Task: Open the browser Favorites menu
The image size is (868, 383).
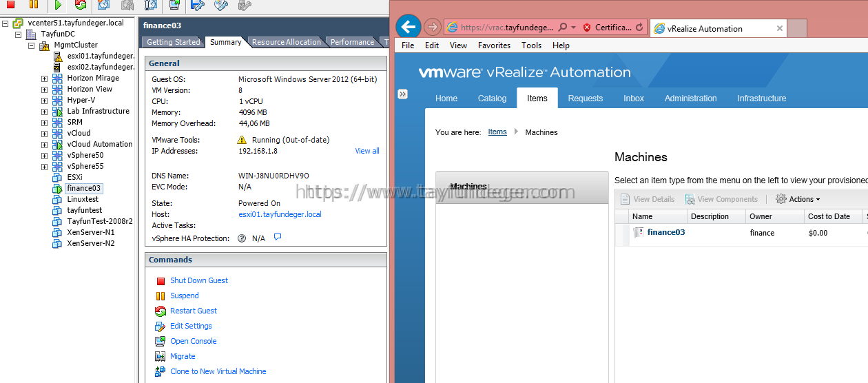Action: click(x=495, y=45)
